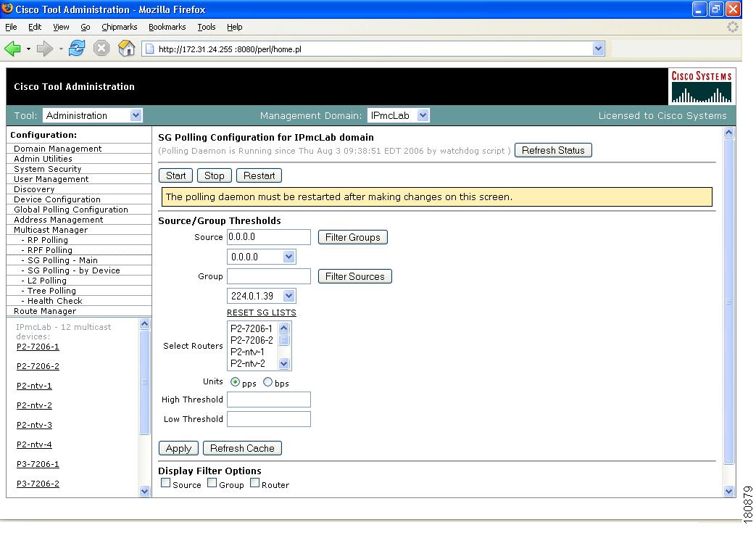Click the main page scrollbar up arrow

pos(729,132)
